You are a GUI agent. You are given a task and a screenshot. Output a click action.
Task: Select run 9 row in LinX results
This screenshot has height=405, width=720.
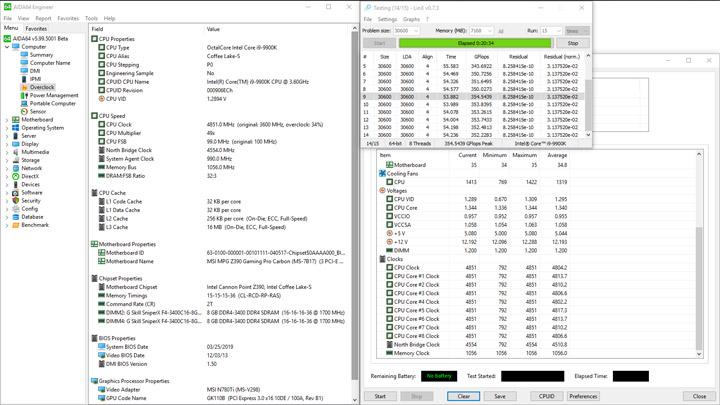tap(472, 97)
